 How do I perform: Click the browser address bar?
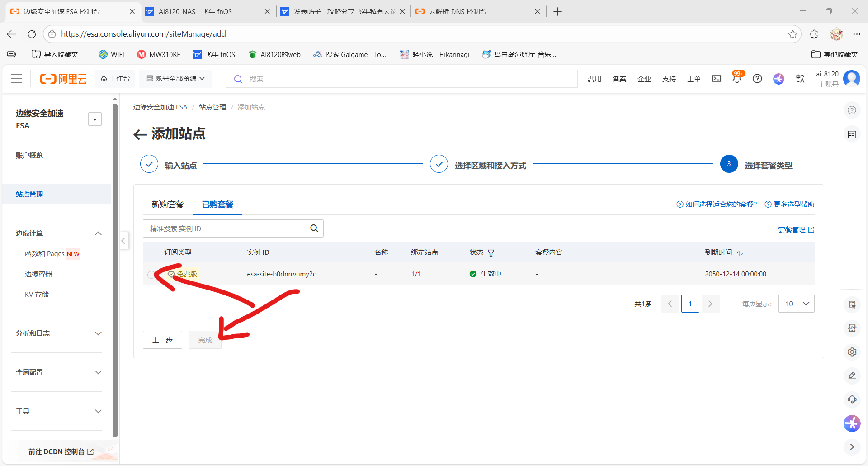[x=422, y=34]
